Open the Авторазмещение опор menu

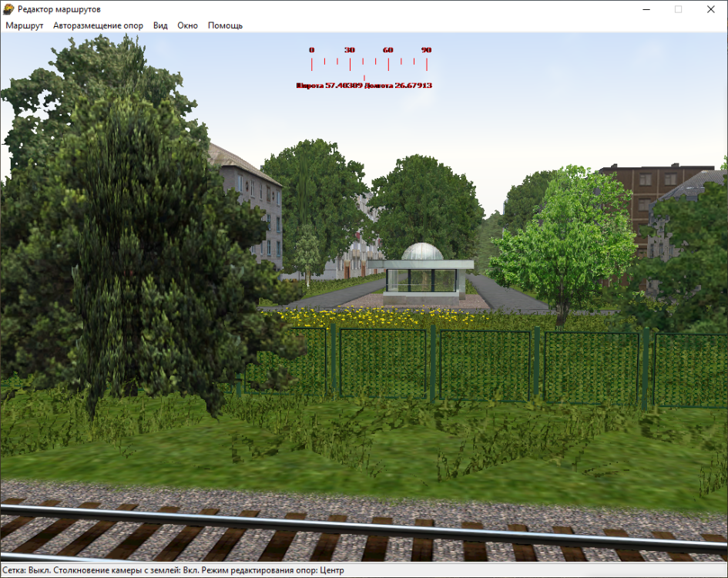(x=98, y=25)
